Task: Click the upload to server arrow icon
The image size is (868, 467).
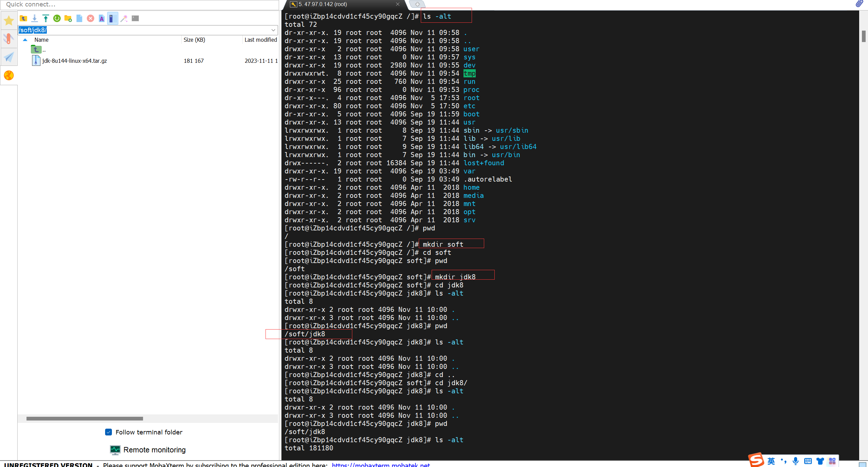Action: [x=46, y=18]
